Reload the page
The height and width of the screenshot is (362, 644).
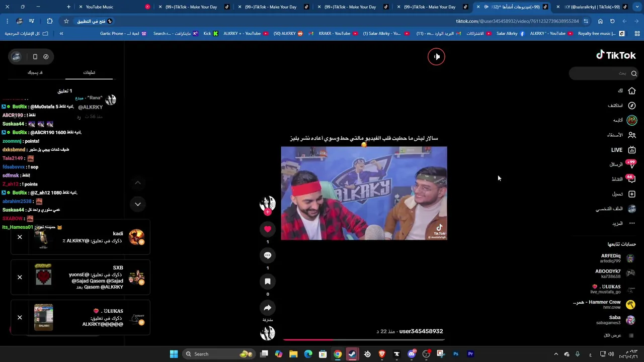[x=612, y=21]
